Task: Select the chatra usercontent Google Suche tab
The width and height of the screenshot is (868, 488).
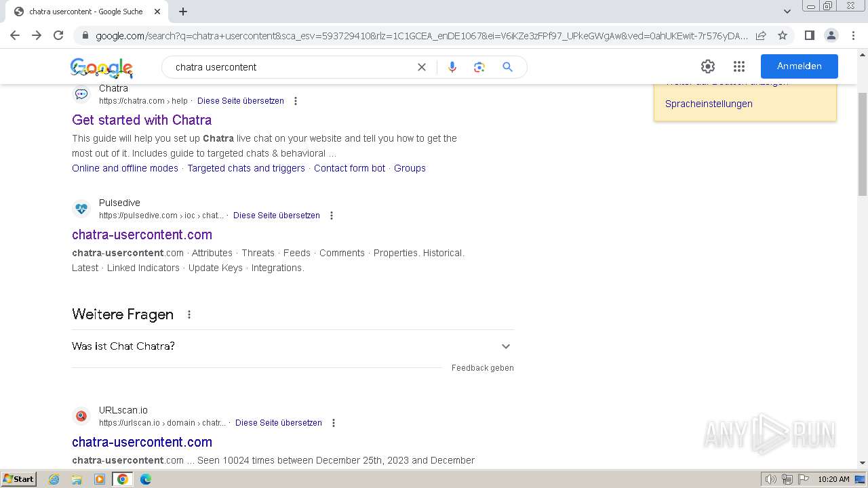Action: [86, 12]
